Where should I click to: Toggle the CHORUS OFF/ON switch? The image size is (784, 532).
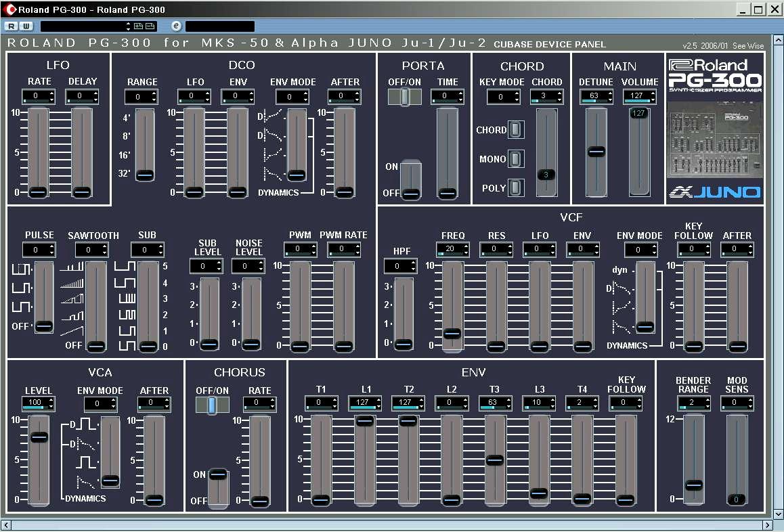[x=212, y=405]
